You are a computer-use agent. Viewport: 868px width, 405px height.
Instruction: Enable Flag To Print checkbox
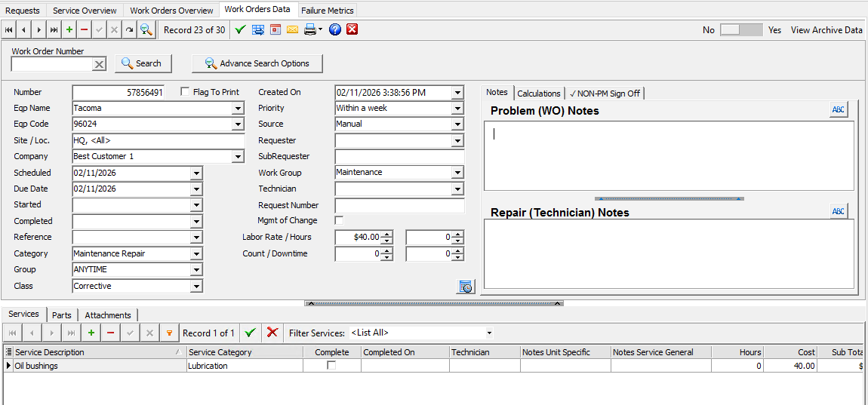tap(185, 92)
